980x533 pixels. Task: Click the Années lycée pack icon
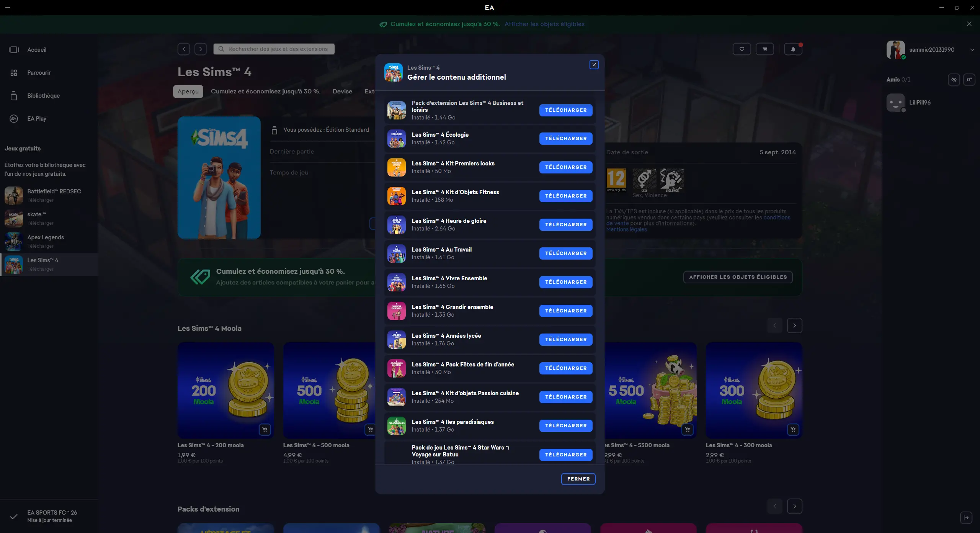(x=397, y=340)
